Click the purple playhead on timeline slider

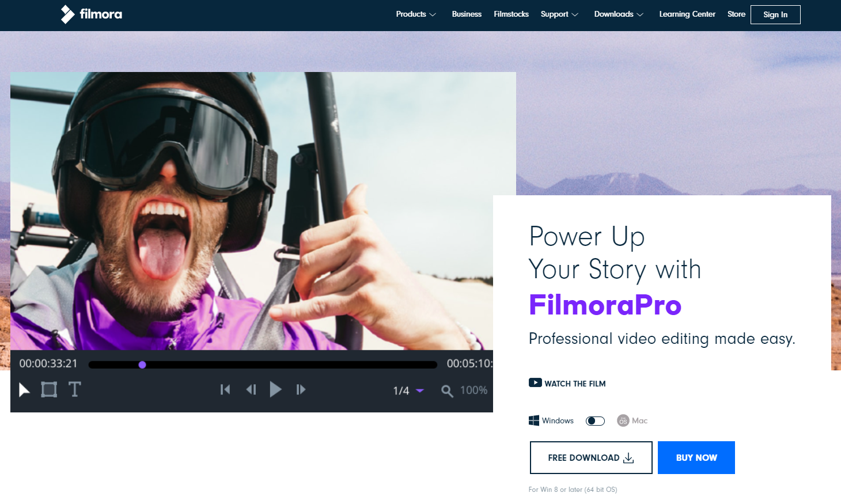point(142,365)
